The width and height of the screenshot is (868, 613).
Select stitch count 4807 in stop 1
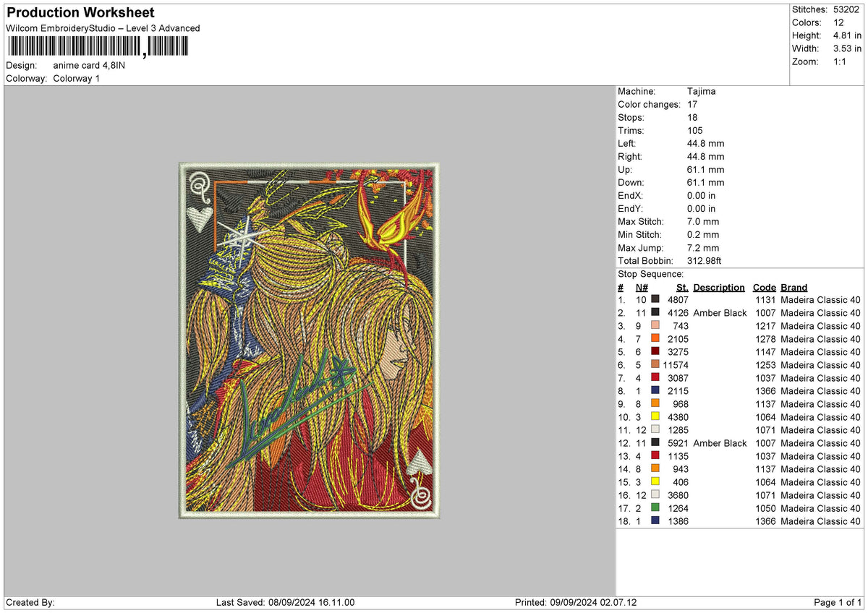[678, 299]
